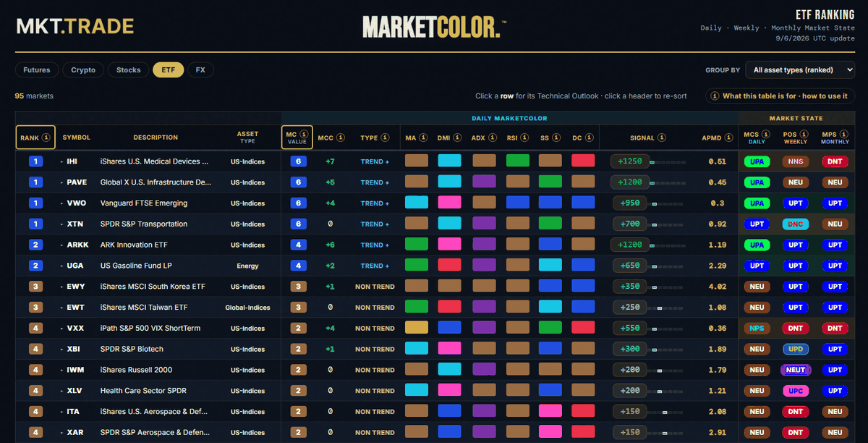Open the FX tab
Screen dimensions: 868x443
(x=200, y=70)
